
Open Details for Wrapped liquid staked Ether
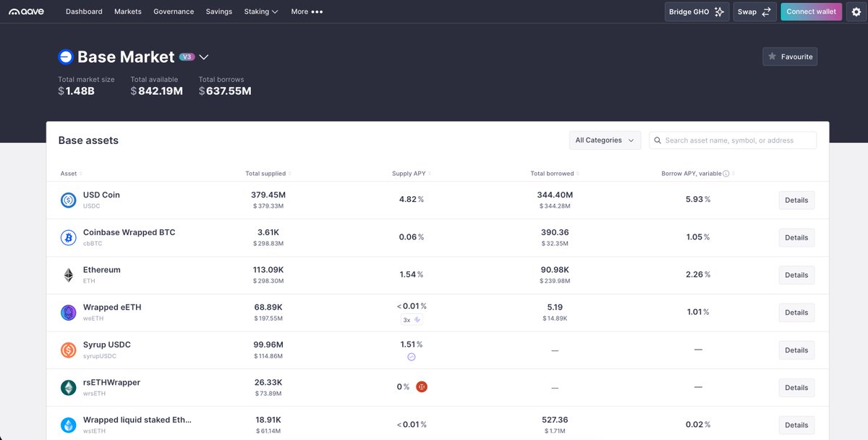tap(796, 426)
